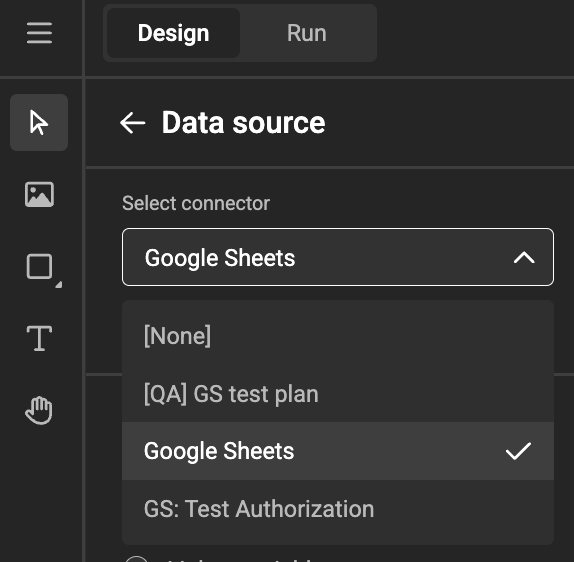Choose the [QA] GS test plan option
The width and height of the screenshot is (574, 562).
tap(338, 394)
